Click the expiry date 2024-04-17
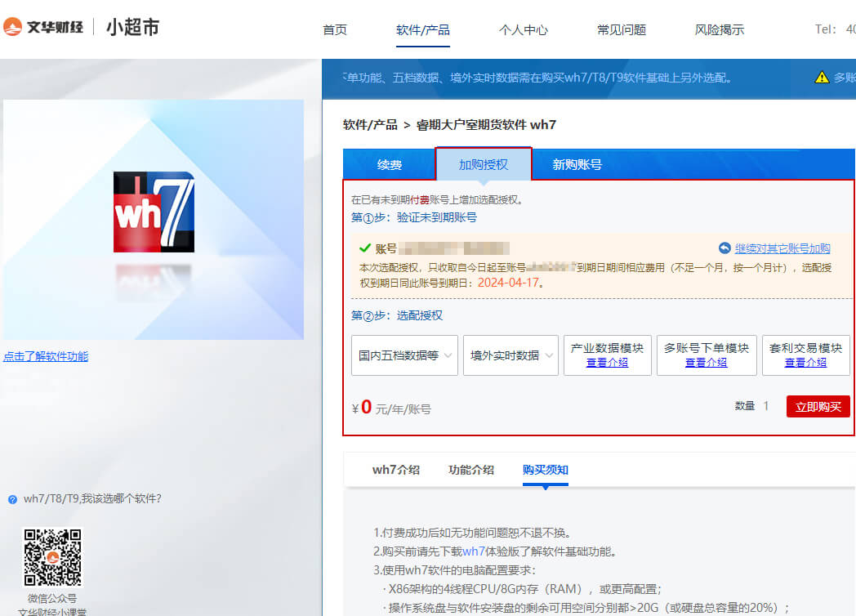856x616 pixels. [x=508, y=283]
